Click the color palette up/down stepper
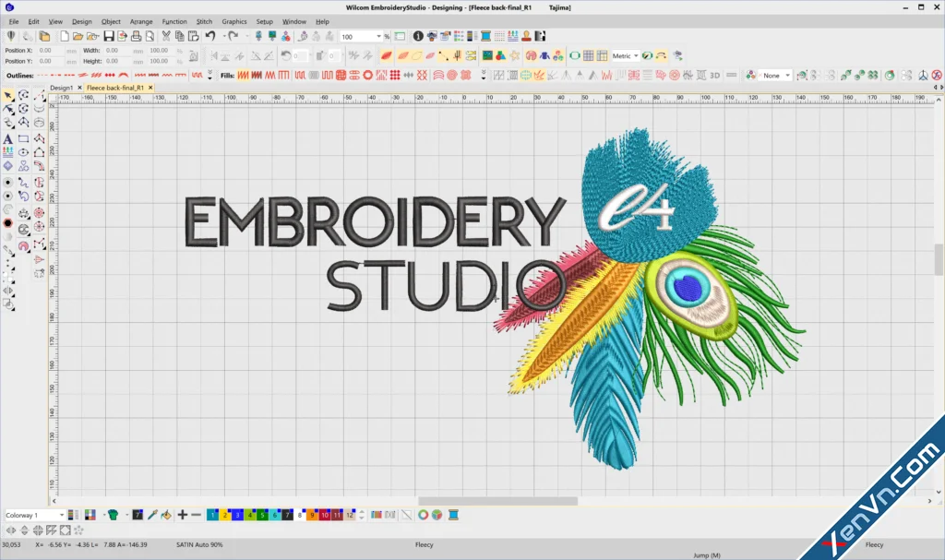Screen dimensions: 945x560 (362, 515)
